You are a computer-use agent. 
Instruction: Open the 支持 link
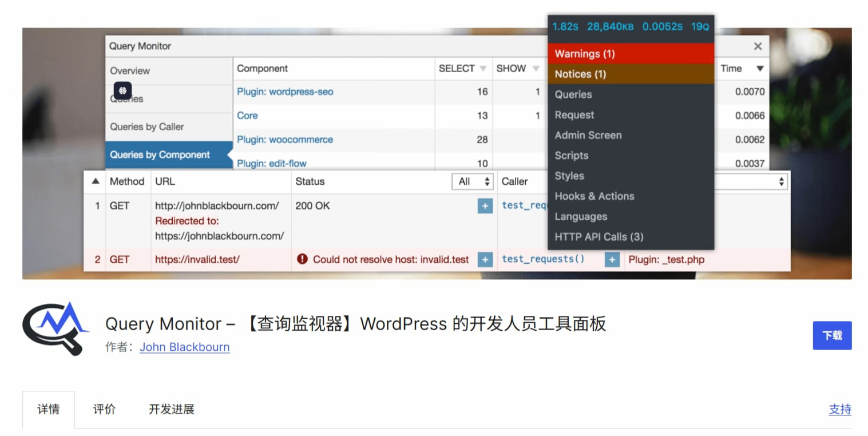(x=839, y=410)
